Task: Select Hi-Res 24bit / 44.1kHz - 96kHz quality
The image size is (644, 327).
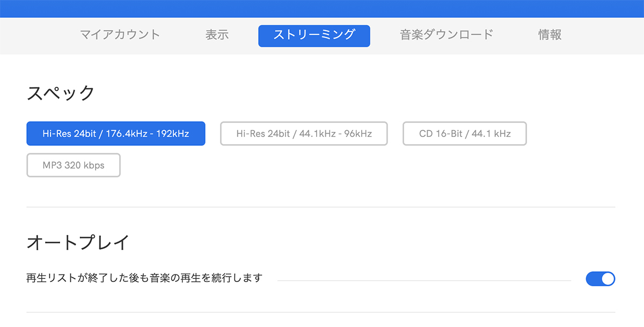Action: pyautogui.click(x=304, y=133)
